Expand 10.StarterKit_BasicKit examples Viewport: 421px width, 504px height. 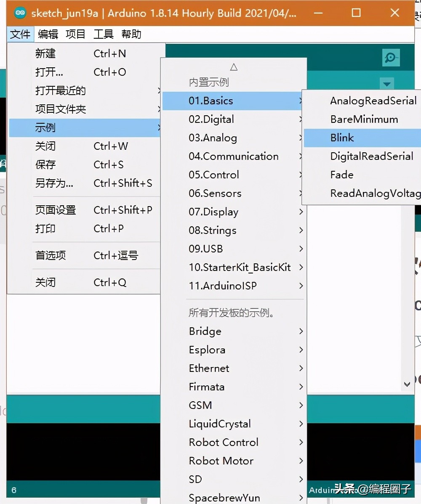tap(234, 268)
